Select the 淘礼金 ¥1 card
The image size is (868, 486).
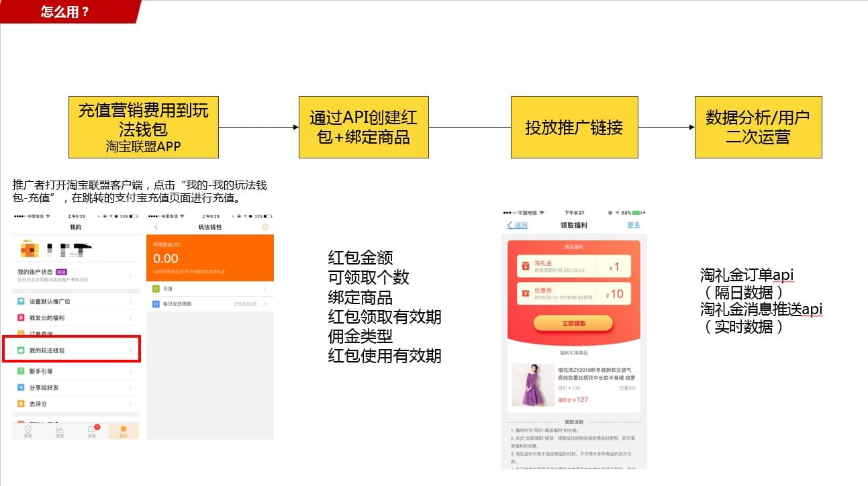click(573, 266)
